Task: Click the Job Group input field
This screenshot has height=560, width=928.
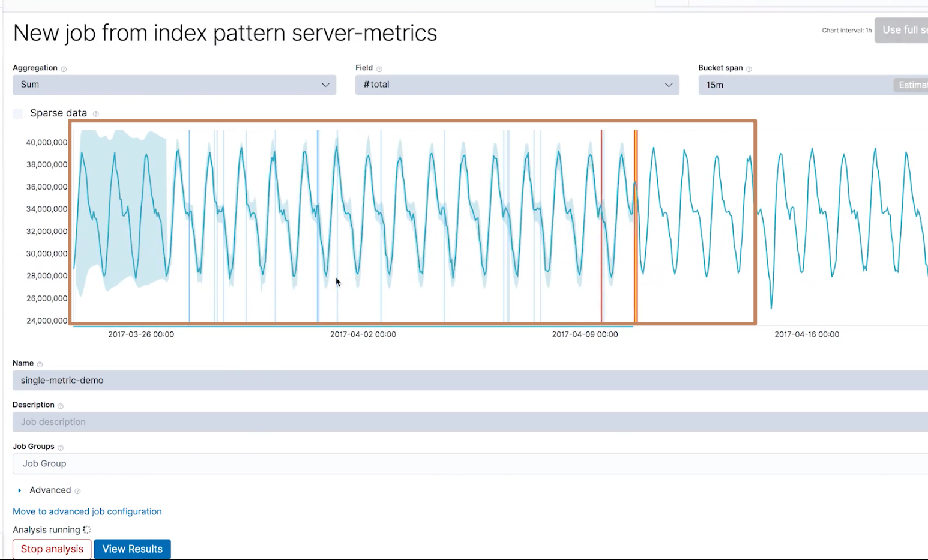Action: (x=470, y=464)
